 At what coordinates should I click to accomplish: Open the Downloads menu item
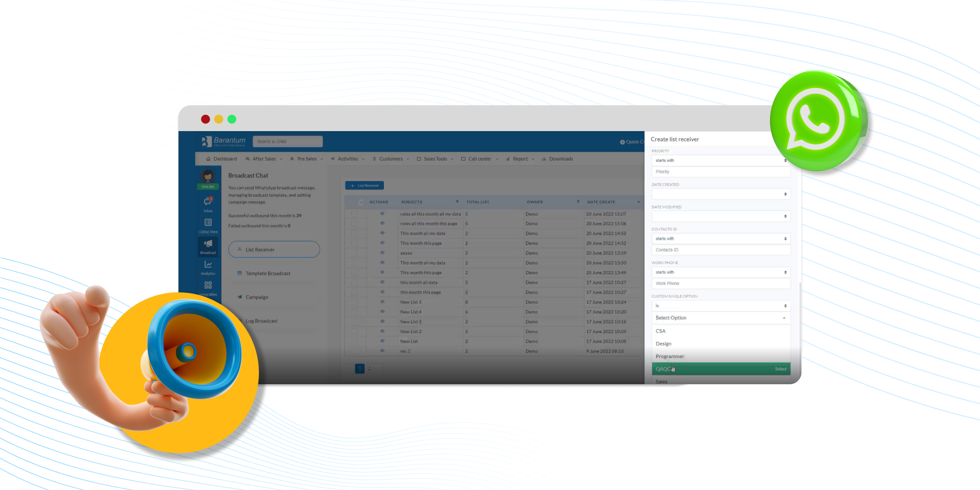click(557, 159)
